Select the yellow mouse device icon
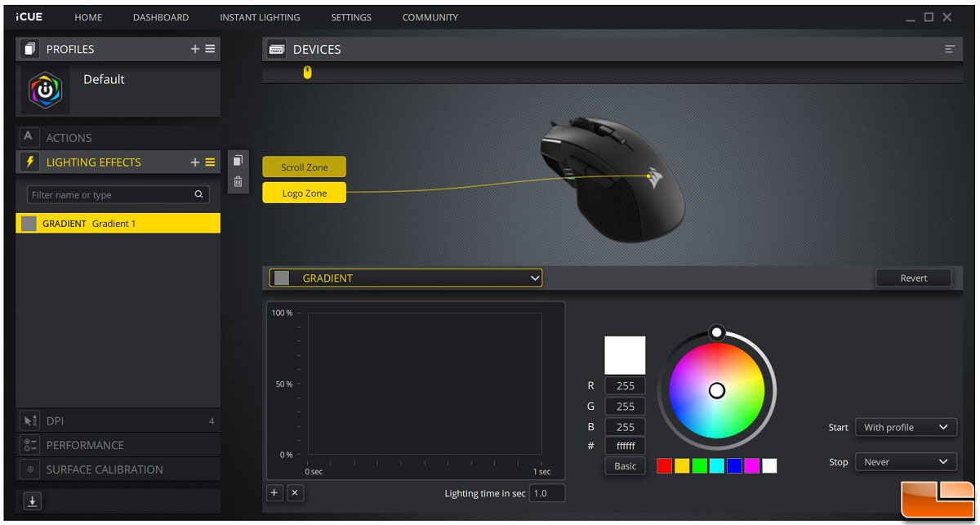 pyautogui.click(x=307, y=73)
